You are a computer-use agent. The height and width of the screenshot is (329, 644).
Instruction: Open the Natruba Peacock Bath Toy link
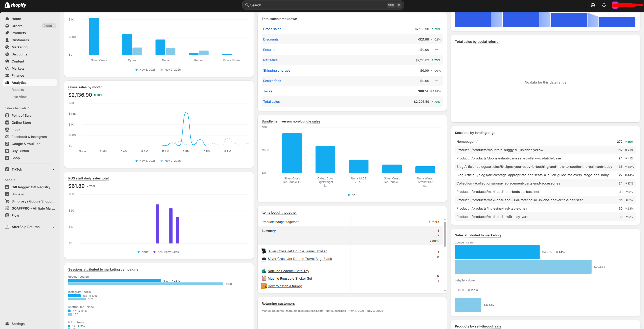pos(288,271)
